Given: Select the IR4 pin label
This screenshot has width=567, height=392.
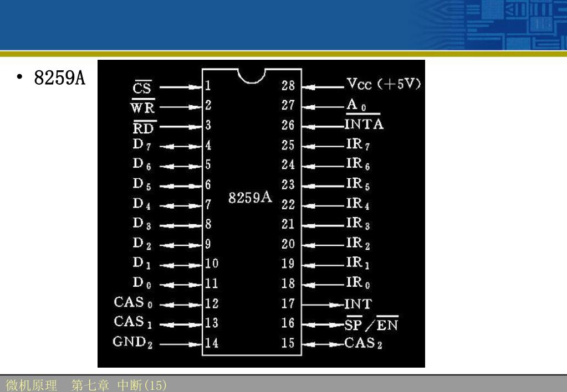Looking at the screenshot, I should pyautogui.click(x=358, y=204).
